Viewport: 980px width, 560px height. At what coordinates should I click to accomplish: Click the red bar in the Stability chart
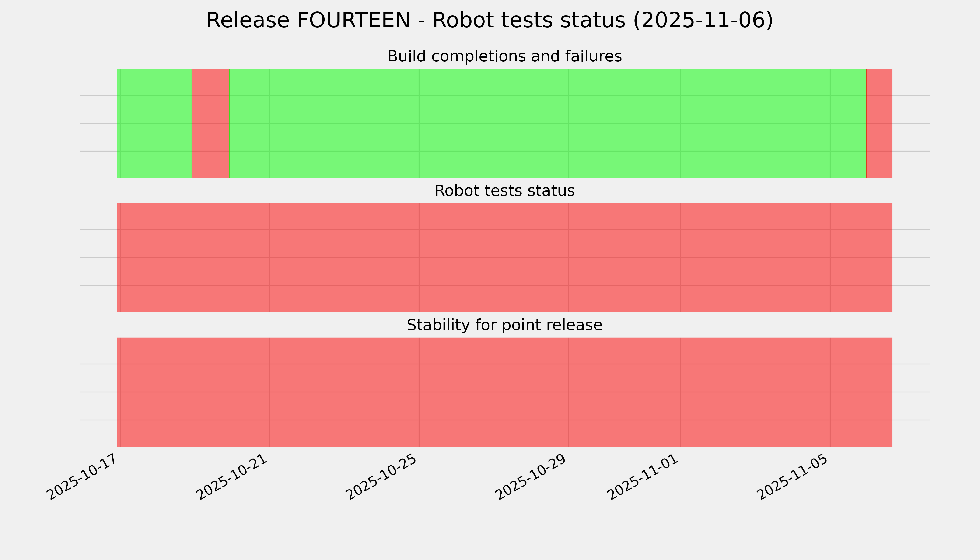[504, 392]
